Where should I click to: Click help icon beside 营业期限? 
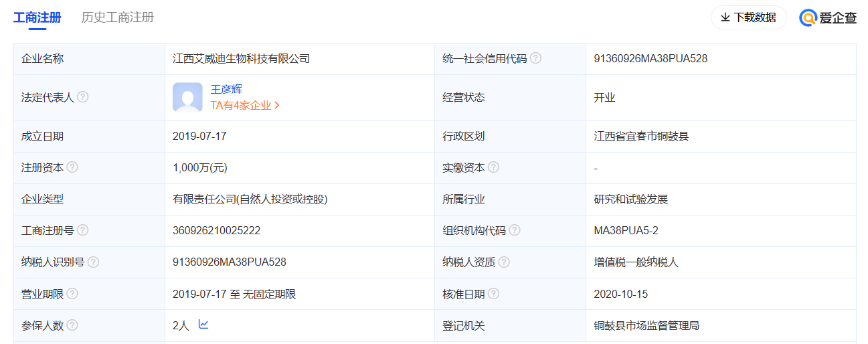point(72,294)
